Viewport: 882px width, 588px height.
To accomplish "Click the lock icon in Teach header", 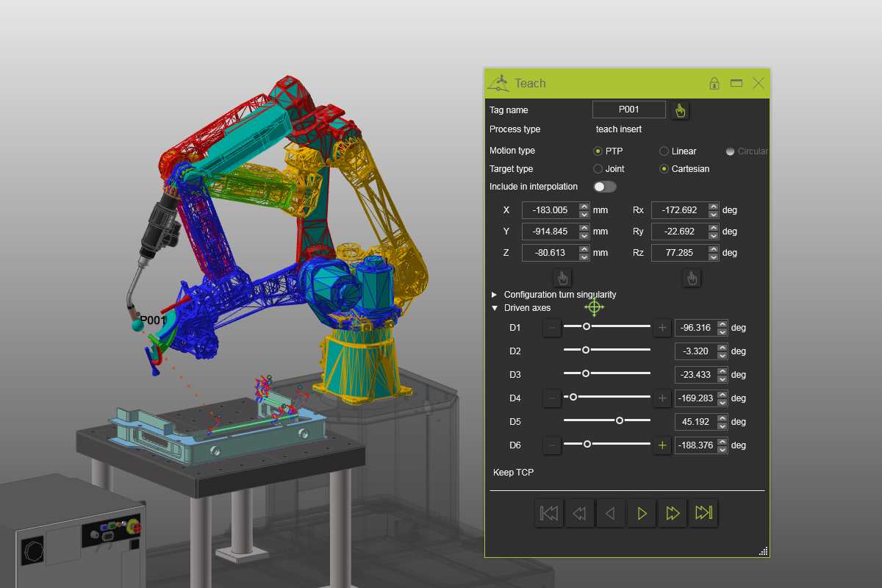I will click(x=714, y=84).
